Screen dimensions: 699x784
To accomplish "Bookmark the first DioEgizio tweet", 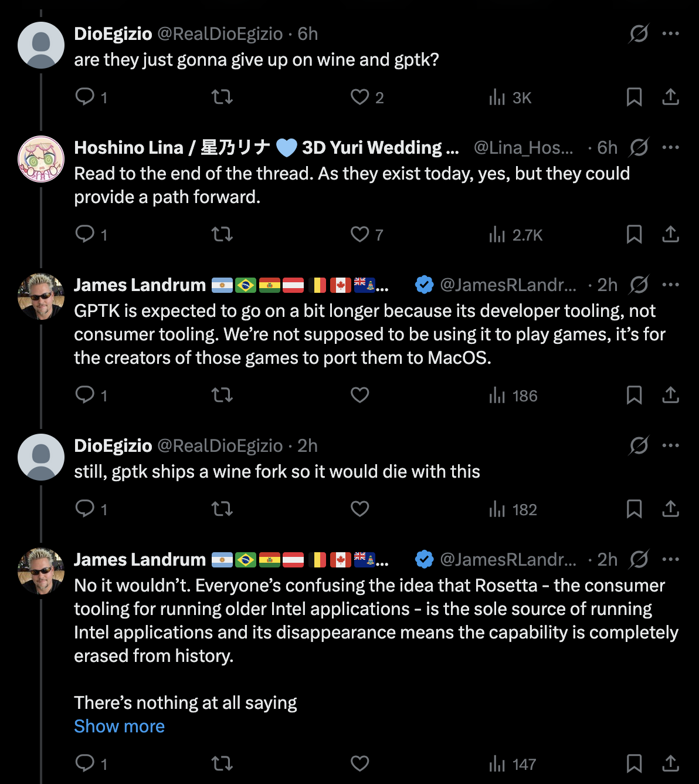I will click(634, 97).
